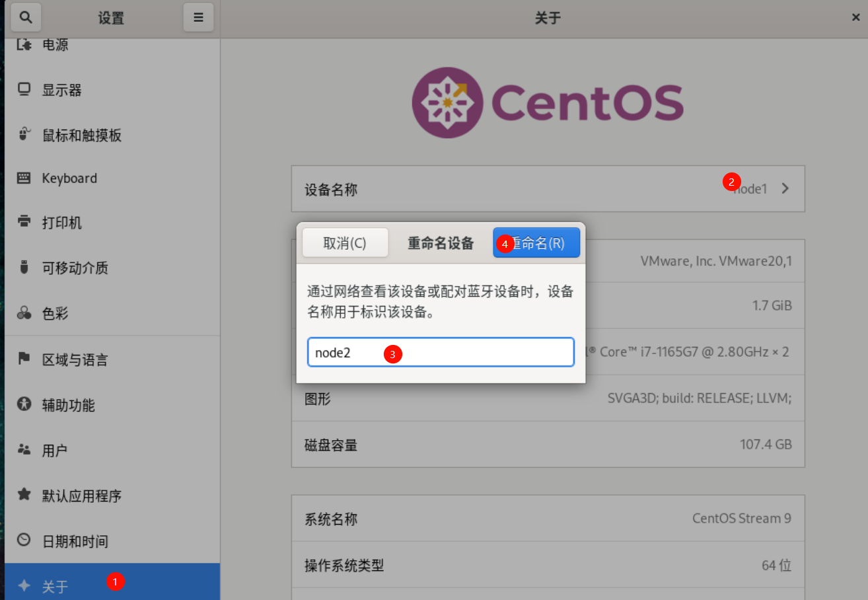Click the 64 位 value
868x600 pixels.
point(777,566)
